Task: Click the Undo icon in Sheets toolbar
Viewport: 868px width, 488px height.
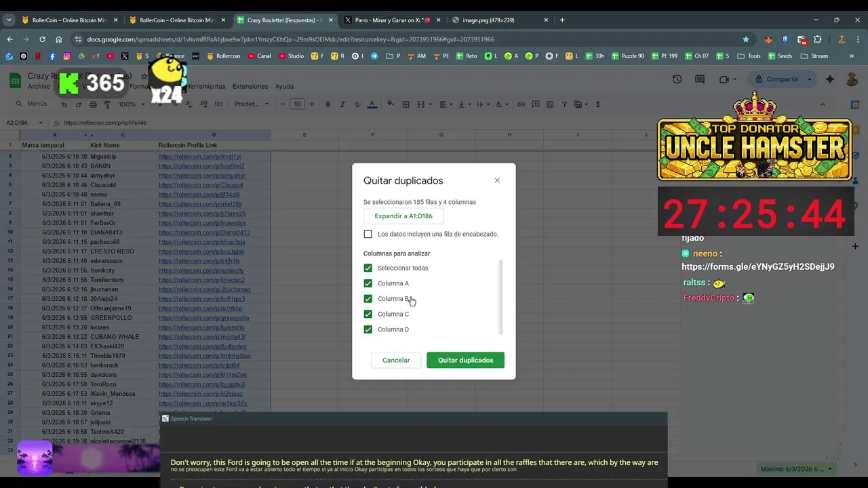Action: pyautogui.click(x=64, y=104)
